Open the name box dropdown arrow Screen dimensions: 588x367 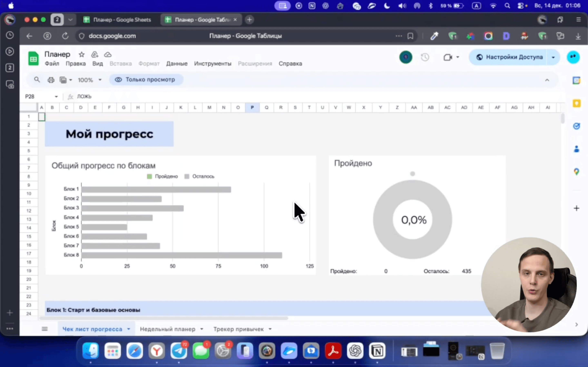[x=56, y=97]
